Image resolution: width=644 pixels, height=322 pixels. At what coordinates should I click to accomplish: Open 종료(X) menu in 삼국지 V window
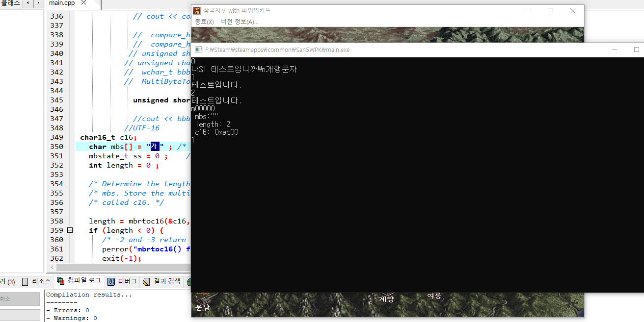tap(204, 22)
